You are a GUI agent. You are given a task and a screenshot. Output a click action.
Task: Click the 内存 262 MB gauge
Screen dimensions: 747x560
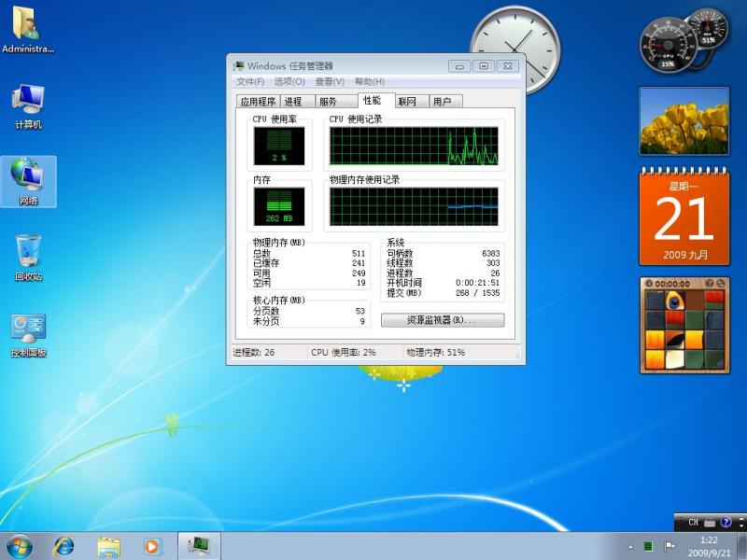pyautogui.click(x=279, y=206)
